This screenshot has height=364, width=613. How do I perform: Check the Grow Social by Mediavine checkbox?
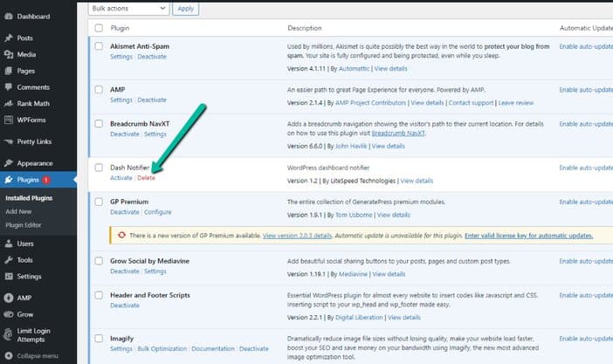click(x=99, y=261)
